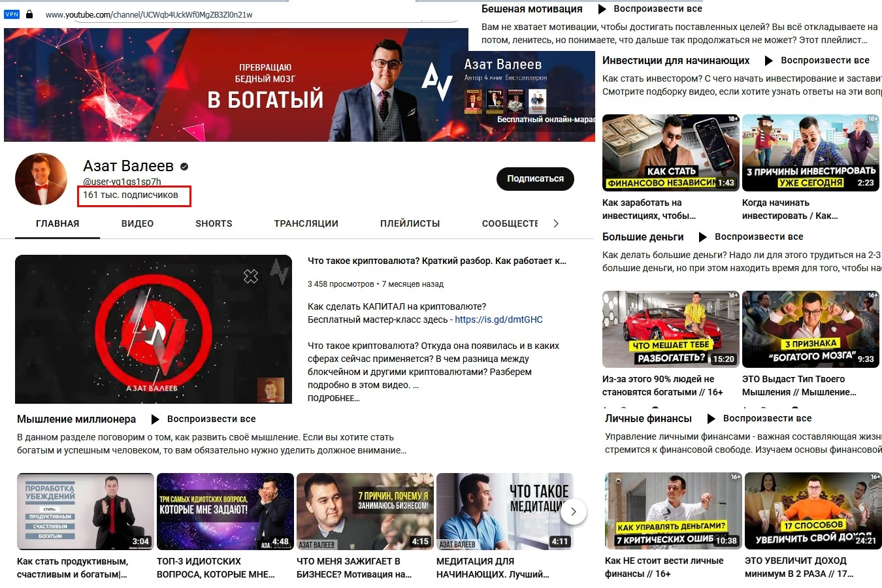
Task: Play all videos in Личные финансы section
Action: pyautogui.click(x=760, y=418)
